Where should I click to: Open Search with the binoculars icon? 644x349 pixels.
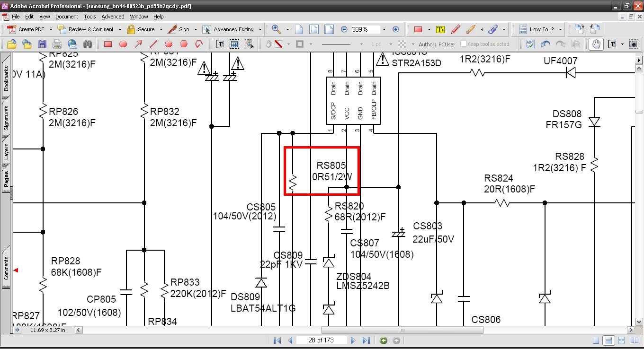pyautogui.click(x=88, y=44)
